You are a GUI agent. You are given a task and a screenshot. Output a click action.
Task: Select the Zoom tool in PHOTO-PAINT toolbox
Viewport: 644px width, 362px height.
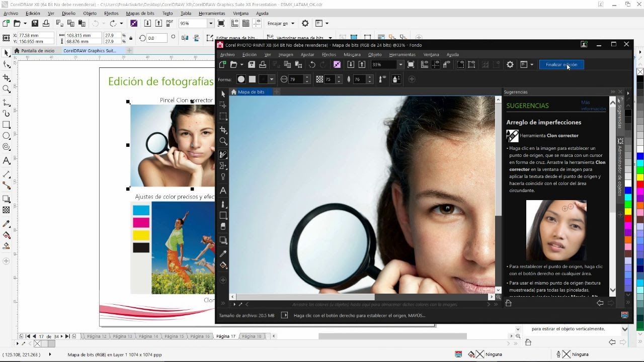(223, 142)
